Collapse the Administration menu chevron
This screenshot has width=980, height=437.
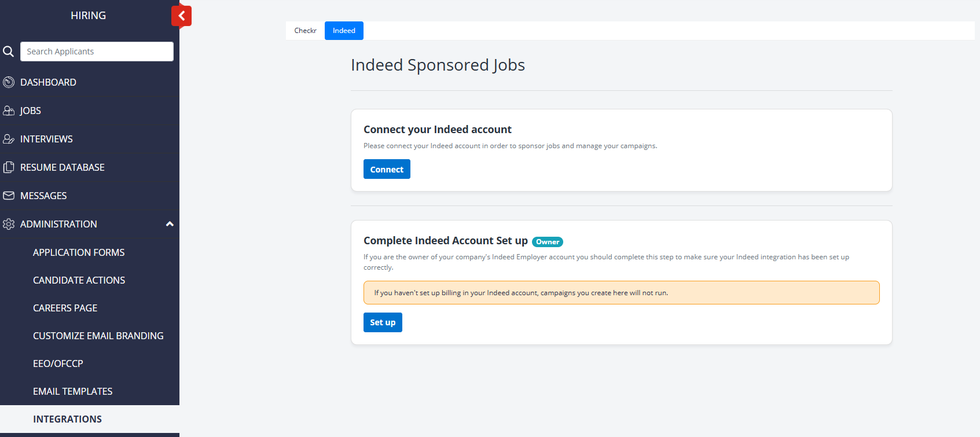click(170, 224)
